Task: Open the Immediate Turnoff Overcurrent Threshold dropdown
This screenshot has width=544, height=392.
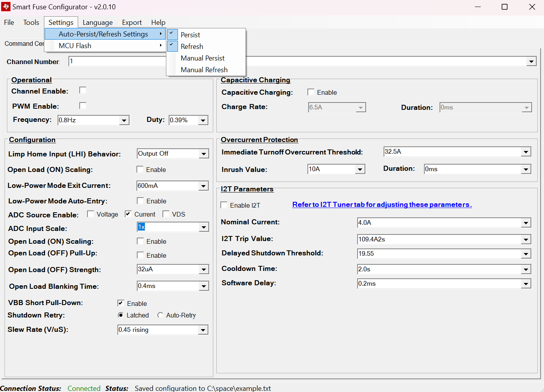Action: pyautogui.click(x=526, y=152)
